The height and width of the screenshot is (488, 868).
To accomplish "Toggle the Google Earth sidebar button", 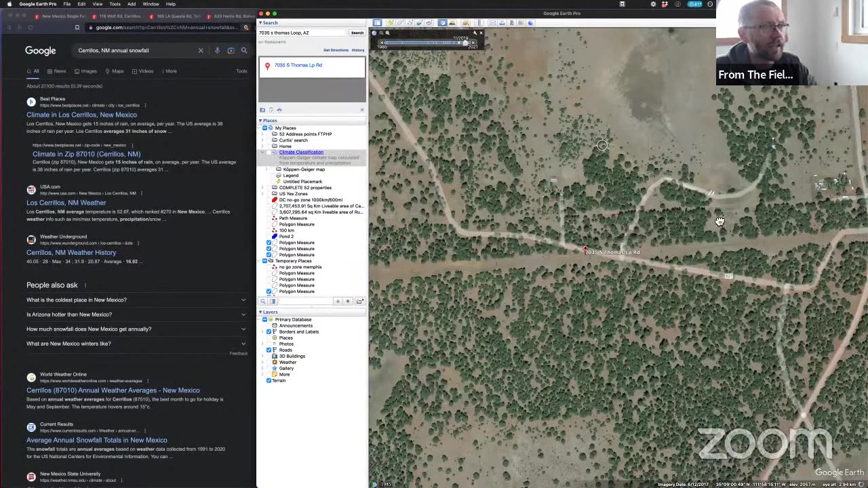I will point(377,23).
